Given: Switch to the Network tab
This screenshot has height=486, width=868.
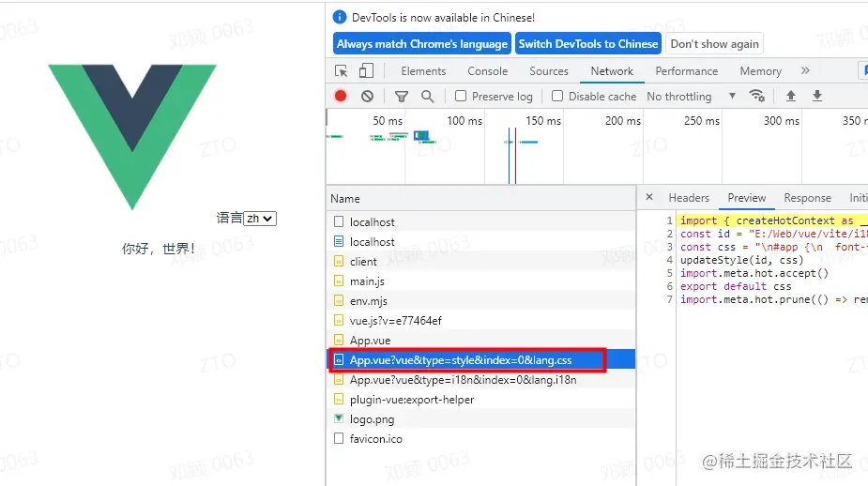Looking at the screenshot, I should pyautogui.click(x=612, y=71).
